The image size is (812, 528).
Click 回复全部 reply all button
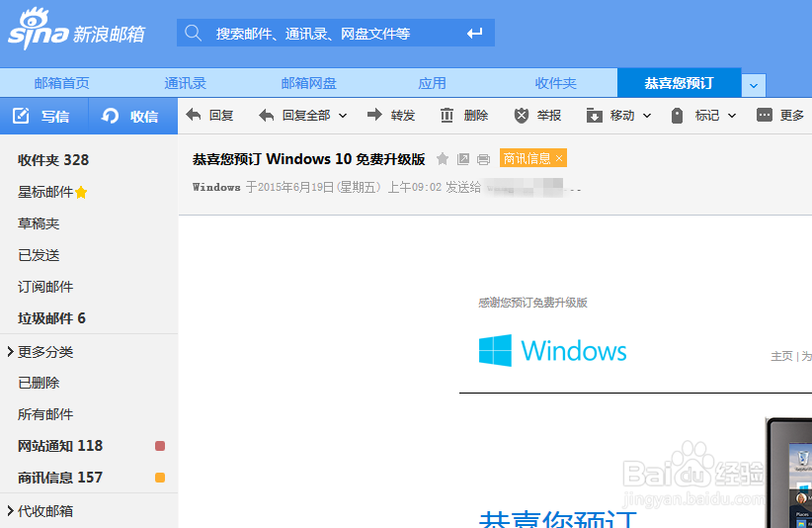tap(294, 115)
